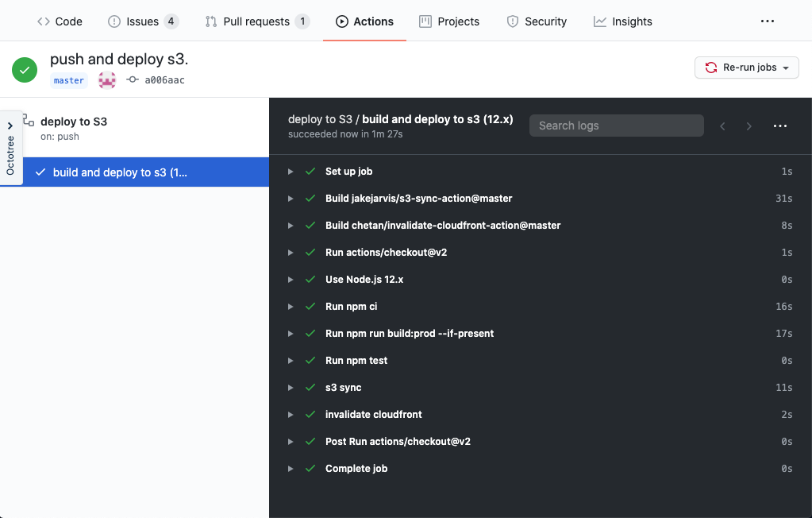The image size is (812, 518).
Task: Click the Re-run jobs dropdown button
Action: [x=747, y=68]
